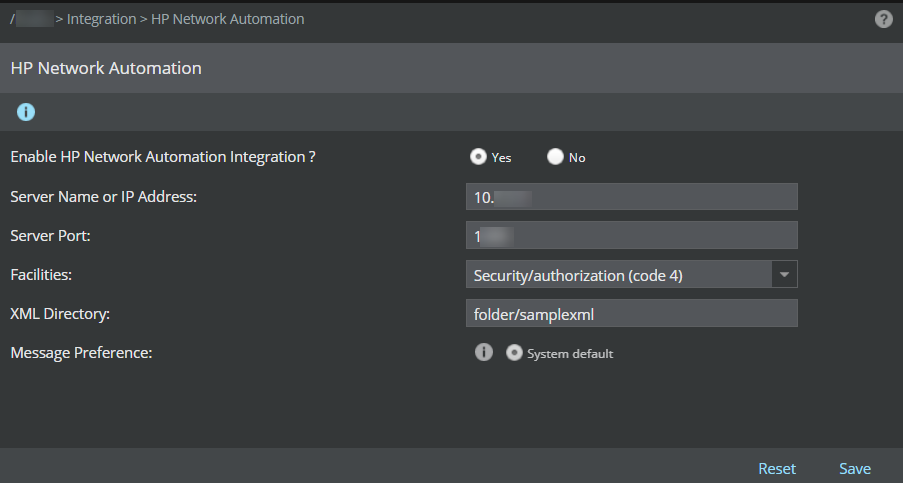Click the Server Name or IP Address label
Screen dimensions: 903x483
click(104, 197)
